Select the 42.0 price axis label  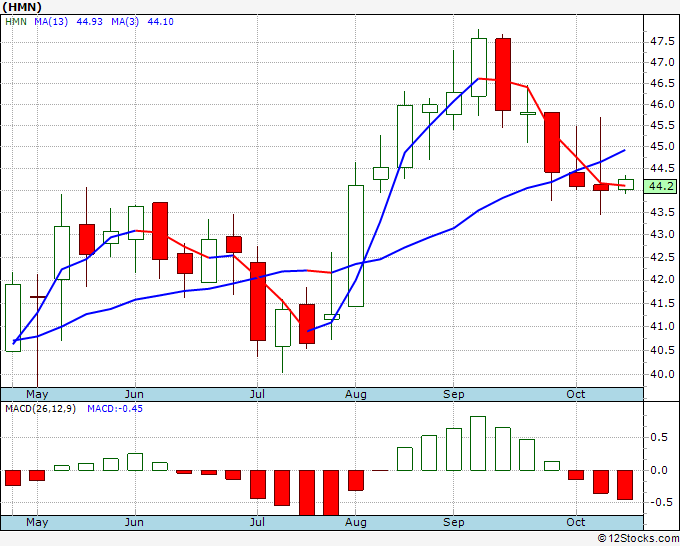coord(662,280)
